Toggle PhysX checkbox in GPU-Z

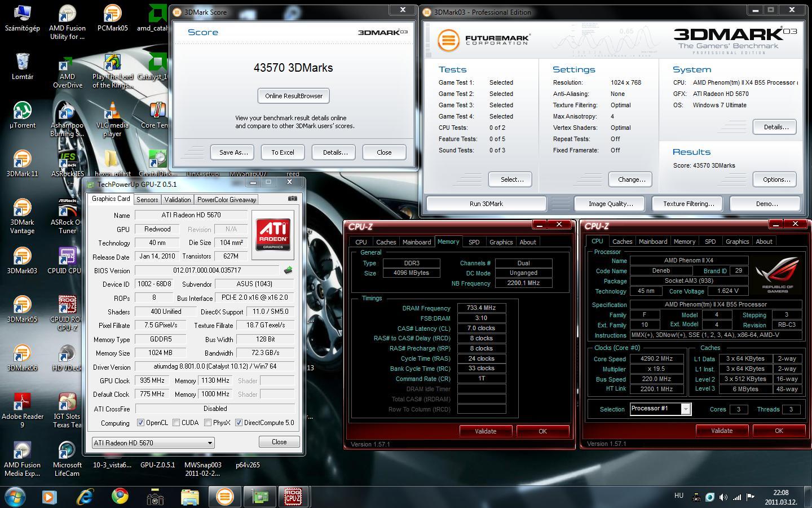point(208,422)
